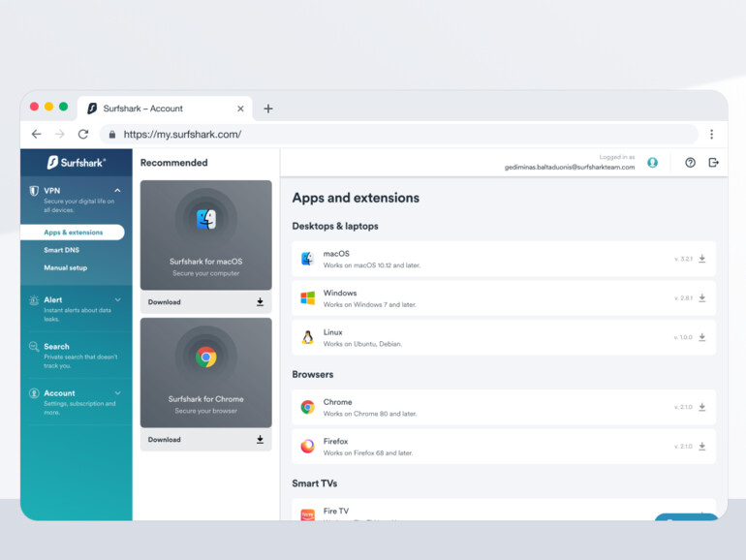Click the log out icon
The image size is (746, 560).
click(x=713, y=163)
